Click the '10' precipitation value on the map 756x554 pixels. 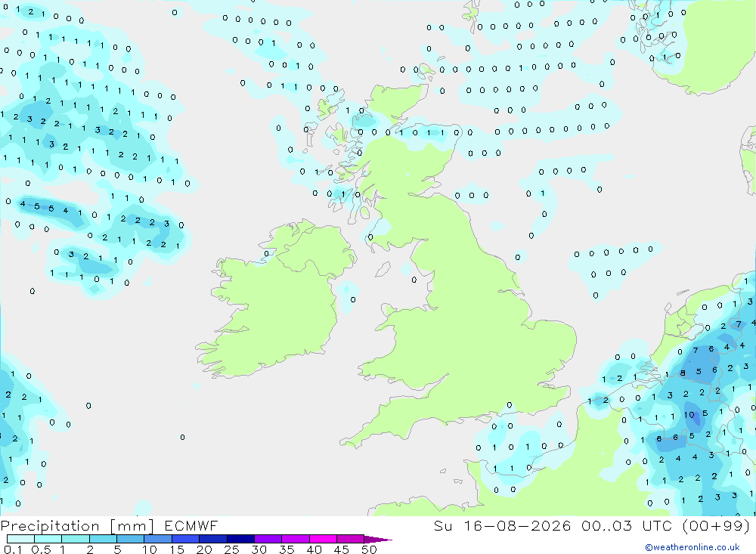[689, 415]
